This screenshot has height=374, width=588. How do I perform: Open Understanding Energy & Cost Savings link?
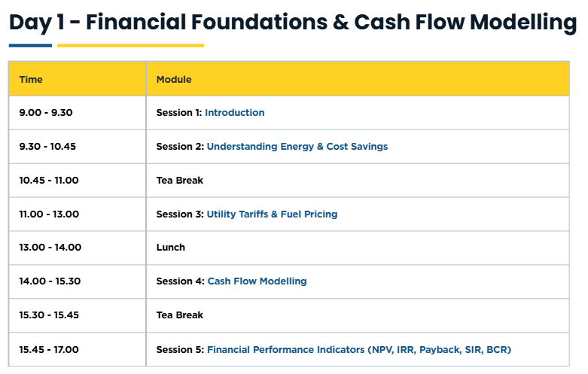[x=297, y=147]
